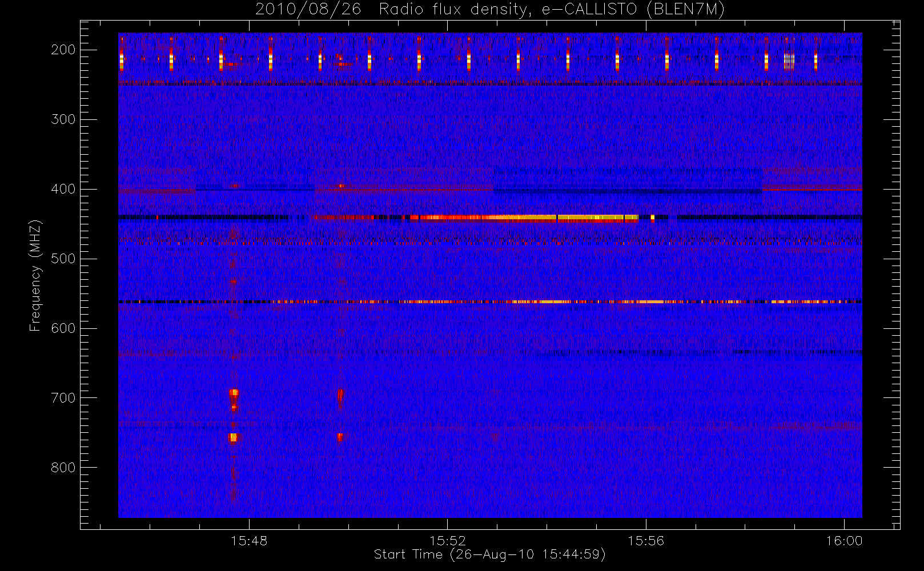
Task: Click the 15:52 time tick label
Action: (448, 541)
